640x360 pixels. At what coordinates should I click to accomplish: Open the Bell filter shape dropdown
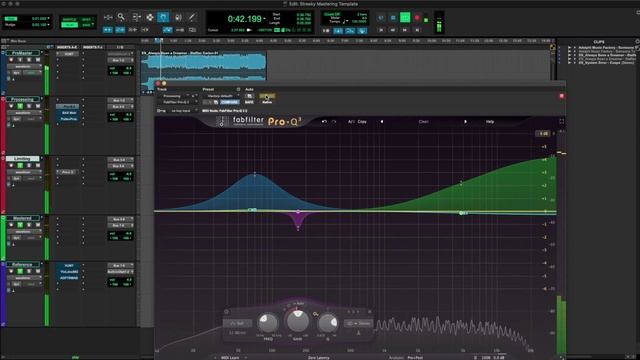coord(238,323)
